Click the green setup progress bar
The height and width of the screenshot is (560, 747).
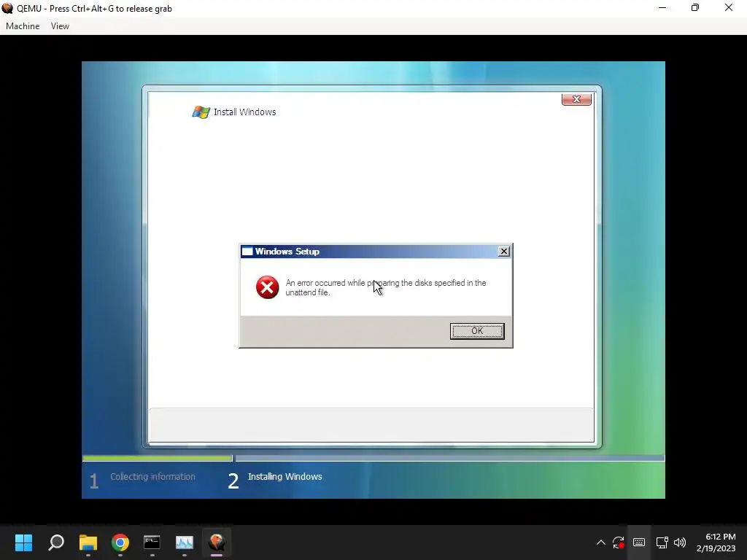point(158,458)
